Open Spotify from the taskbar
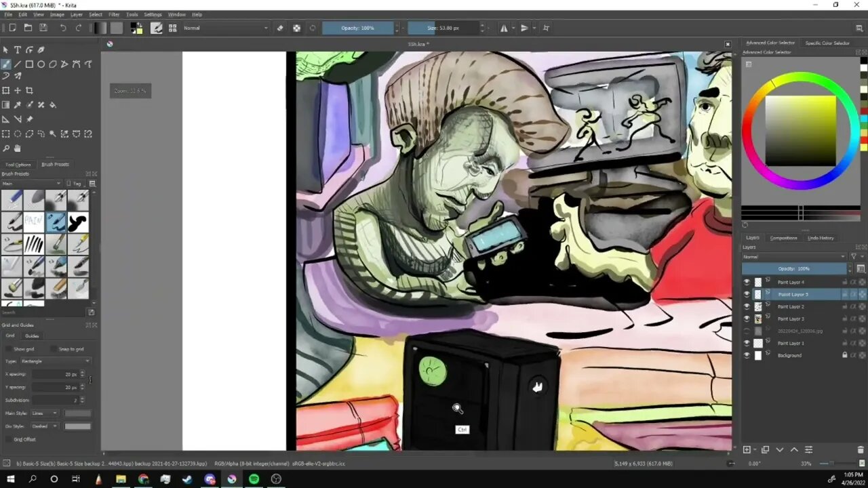 coord(254,479)
